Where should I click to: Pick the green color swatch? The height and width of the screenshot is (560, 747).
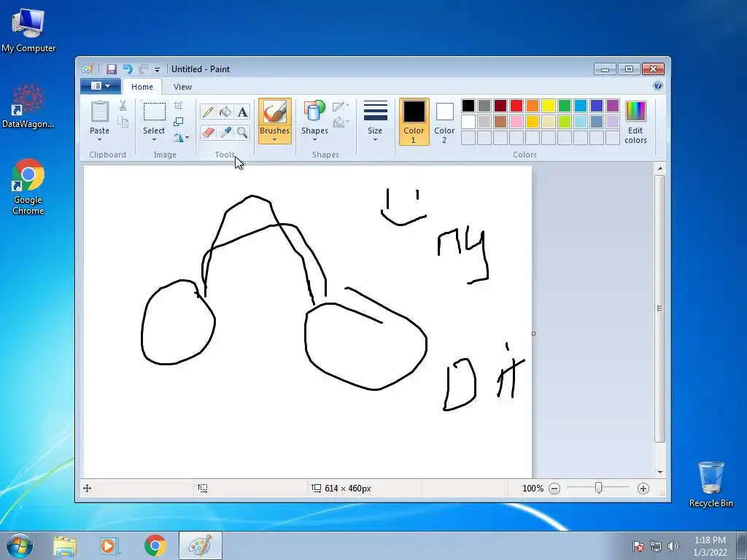point(565,106)
